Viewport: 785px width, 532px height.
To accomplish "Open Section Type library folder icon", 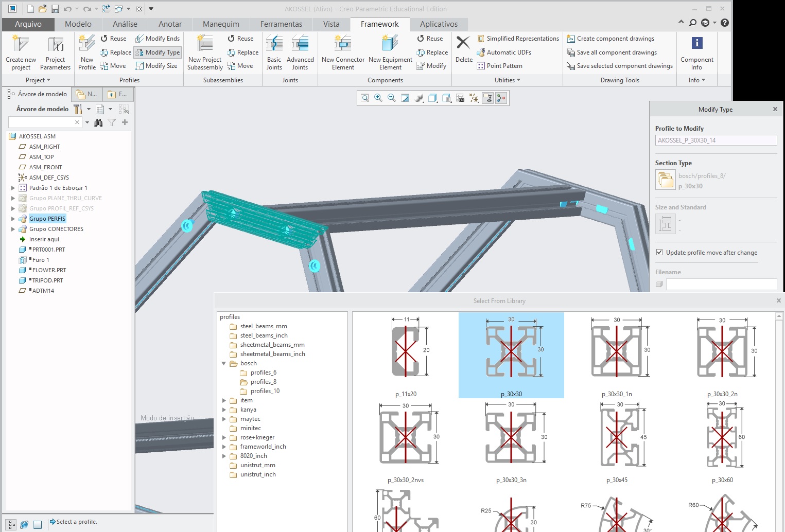I will [x=665, y=180].
